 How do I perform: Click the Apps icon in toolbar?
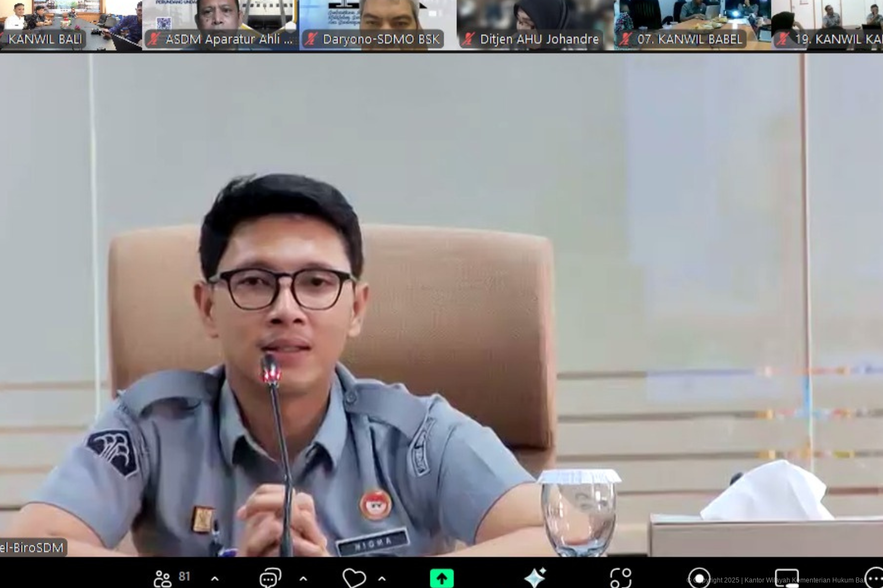(620, 578)
